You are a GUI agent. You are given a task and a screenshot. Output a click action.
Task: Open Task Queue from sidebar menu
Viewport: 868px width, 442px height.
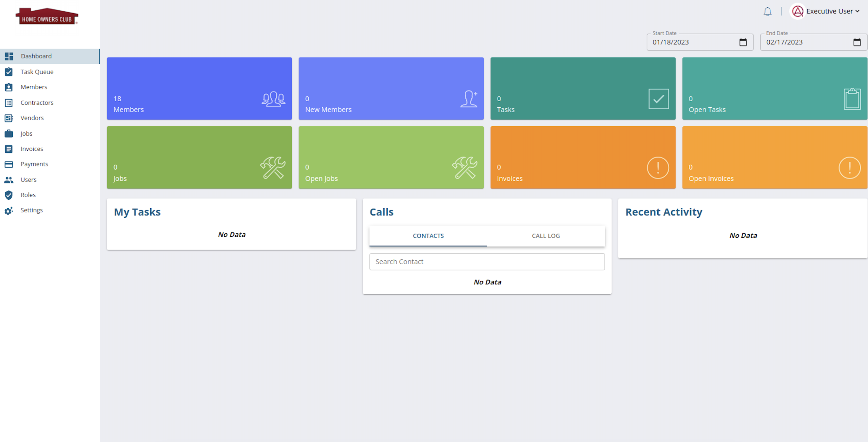37,72
